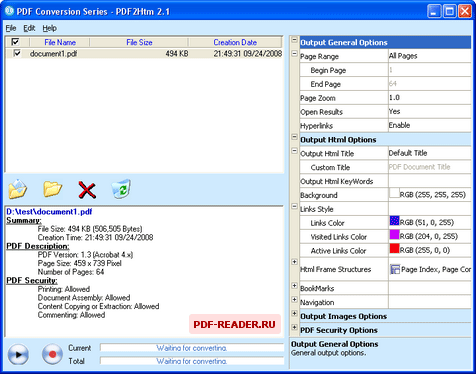Toggle the select-all checkbox in file list header
The image size is (476, 374).
pyautogui.click(x=15, y=42)
